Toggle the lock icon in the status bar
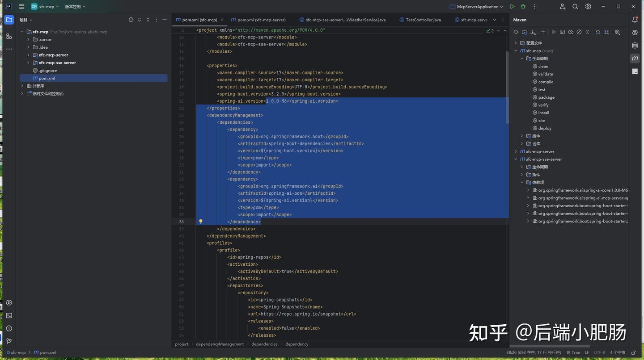644x360 pixels. (632, 352)
